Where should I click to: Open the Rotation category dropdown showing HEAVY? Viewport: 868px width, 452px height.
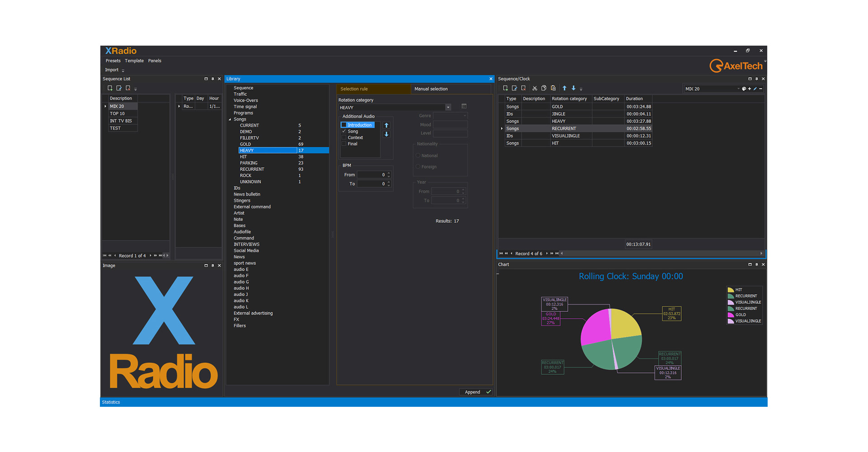click(x=448, y=107)
